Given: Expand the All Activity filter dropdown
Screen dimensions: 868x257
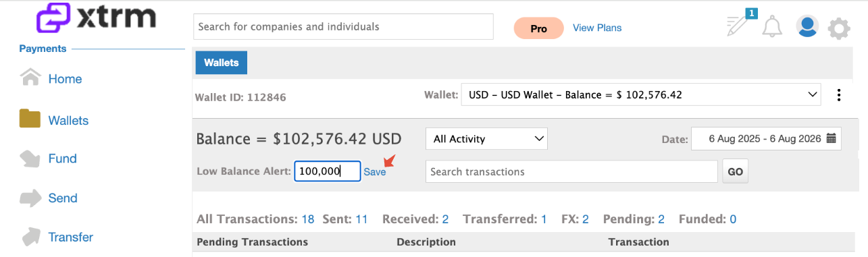Looking at the screenshot, I should (x=487, y=139).
